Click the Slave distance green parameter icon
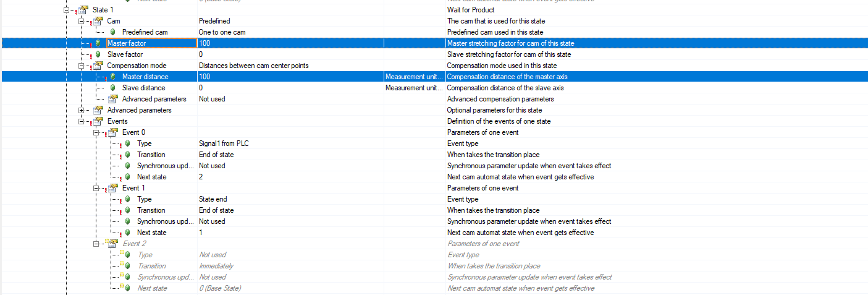The width and height of the screenshot is (868, 295). (112, 88)
